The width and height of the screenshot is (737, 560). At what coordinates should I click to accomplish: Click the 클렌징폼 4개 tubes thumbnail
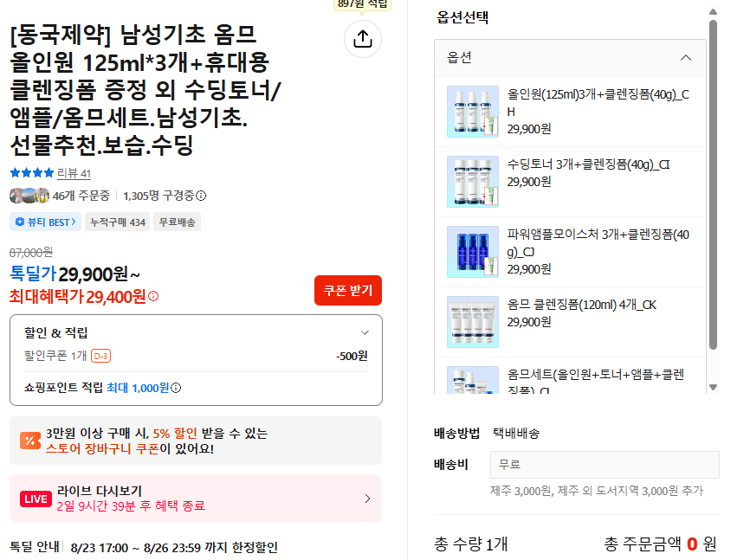click(473, 321)
